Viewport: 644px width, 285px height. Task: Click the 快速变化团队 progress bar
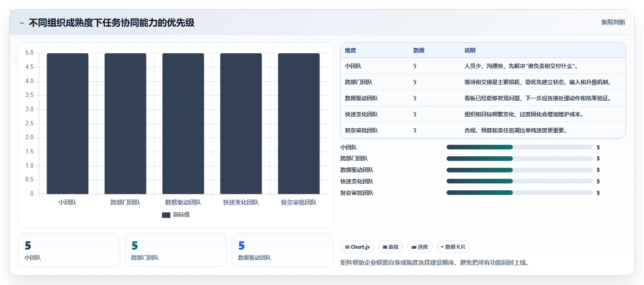coord(519,182)
